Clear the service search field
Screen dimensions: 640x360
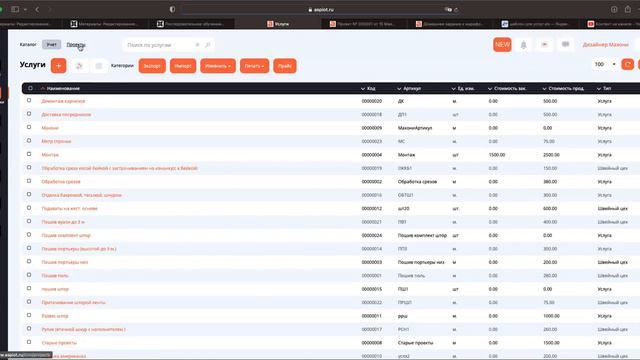click(198, 45)
